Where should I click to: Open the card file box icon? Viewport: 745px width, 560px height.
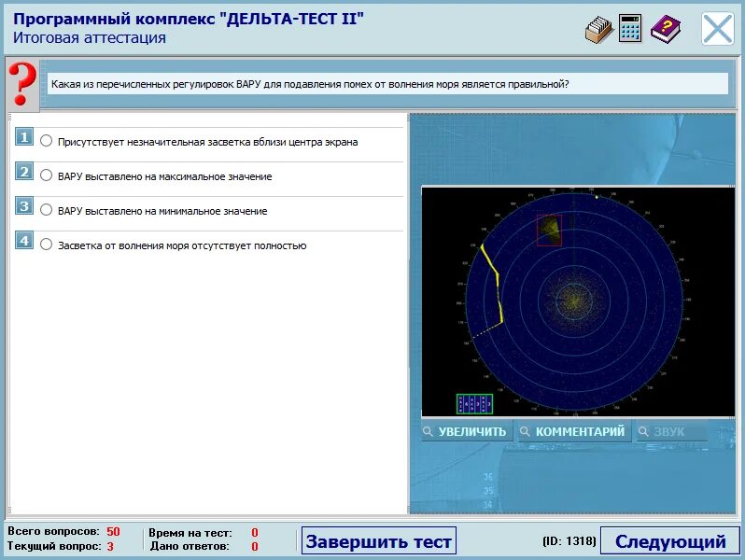(x=599, y=30)
